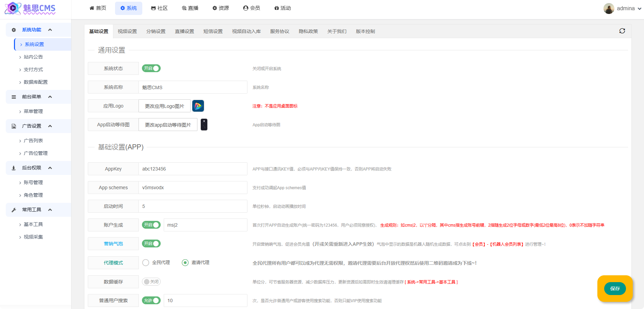Enable the 营销气泡 marketing bubble switch

coord(151,244)
